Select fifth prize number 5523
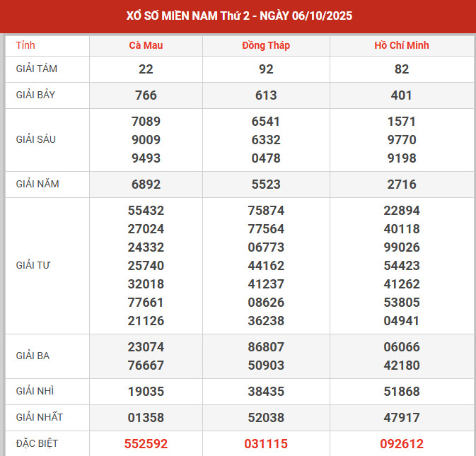Image resolution: width=476 pixels, height=456 pixels. (266, 185)
